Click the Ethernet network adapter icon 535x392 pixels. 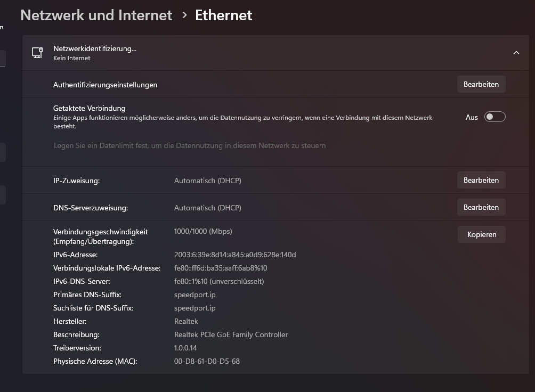point(37,53)
